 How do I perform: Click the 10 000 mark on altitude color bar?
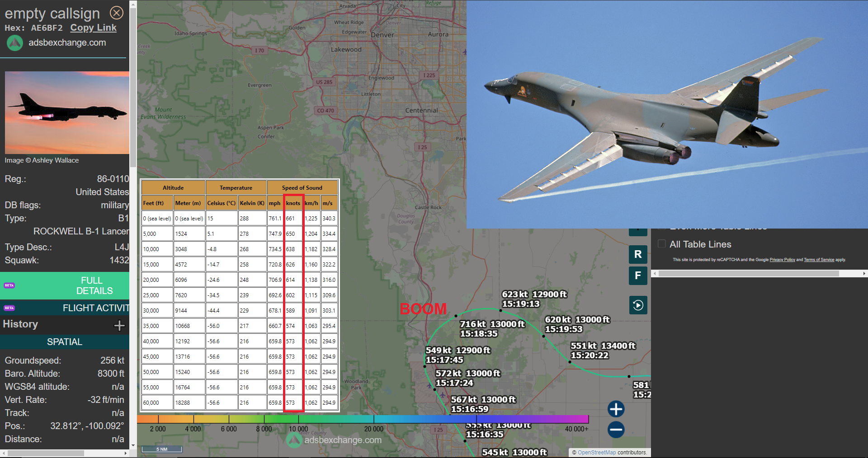click(x=298, y=429)
